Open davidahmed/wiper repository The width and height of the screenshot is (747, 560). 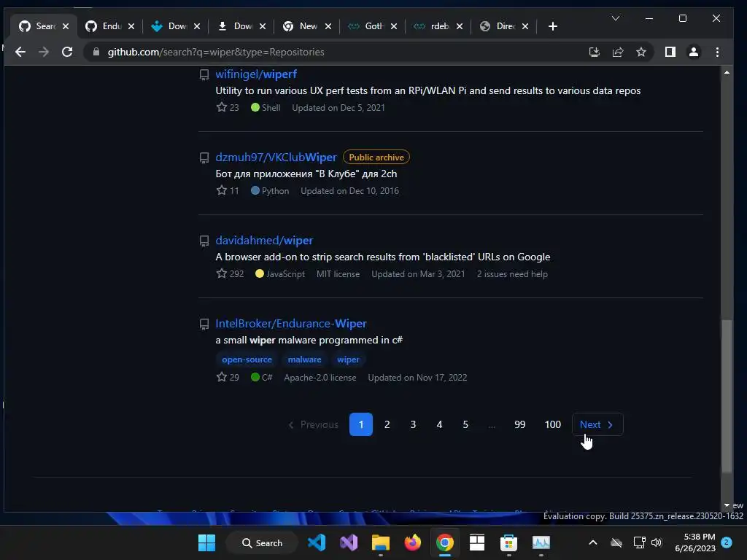click(x=264, y=241)
